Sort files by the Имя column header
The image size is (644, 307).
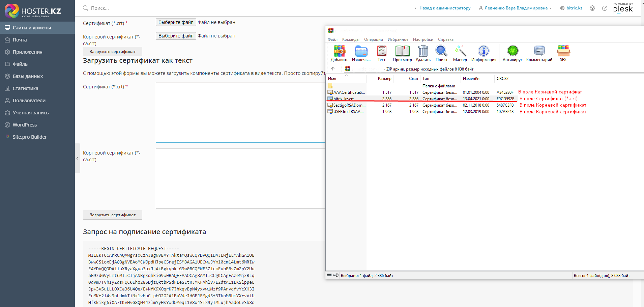point(332,79)
